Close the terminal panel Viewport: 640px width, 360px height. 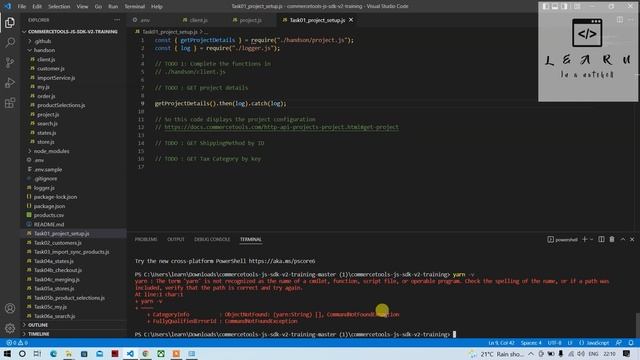point(632,239)
